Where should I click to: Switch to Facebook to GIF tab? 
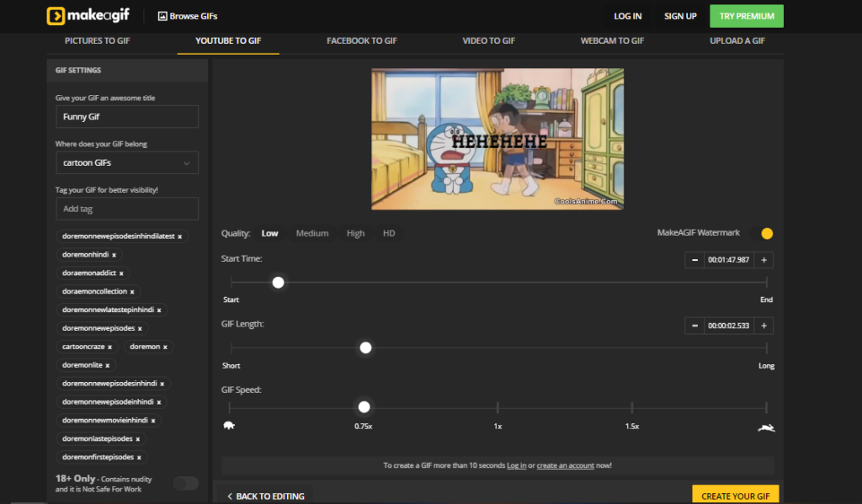point(362,40)
